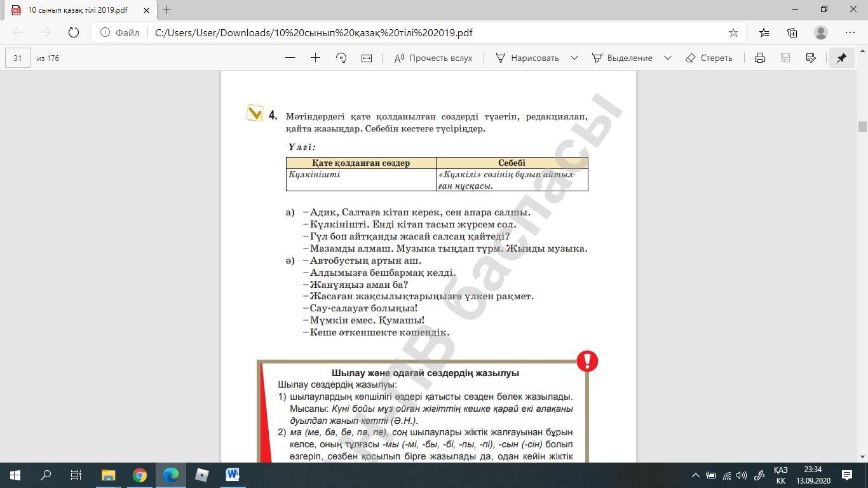Open the browser settings menu
Screen dimensions: 868x488
click(850, 32)
